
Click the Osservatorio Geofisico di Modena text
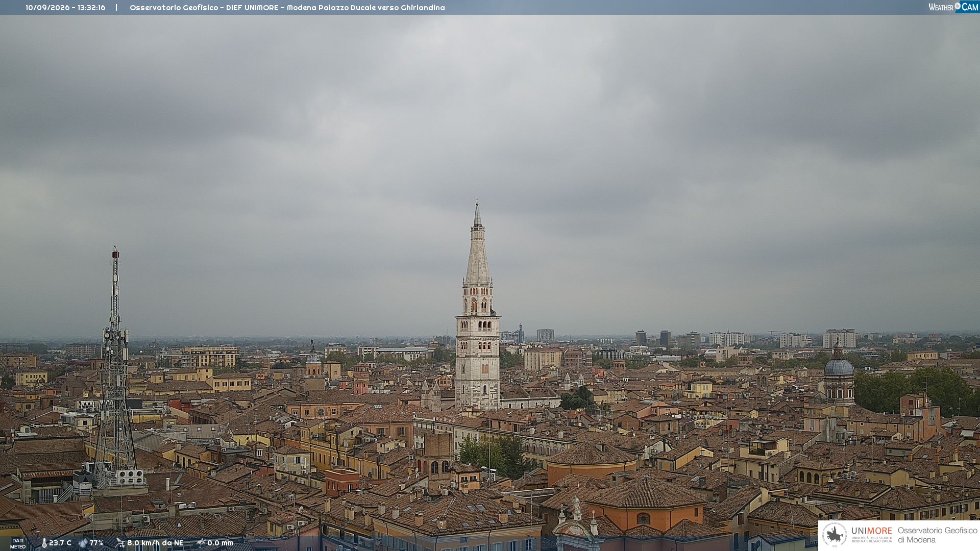click(937, 535)
